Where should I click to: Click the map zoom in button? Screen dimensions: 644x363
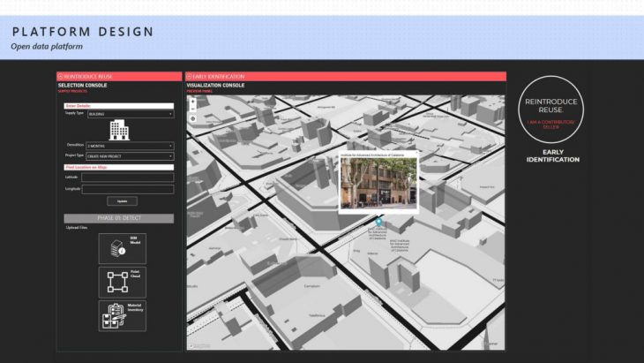pos(193,101)
